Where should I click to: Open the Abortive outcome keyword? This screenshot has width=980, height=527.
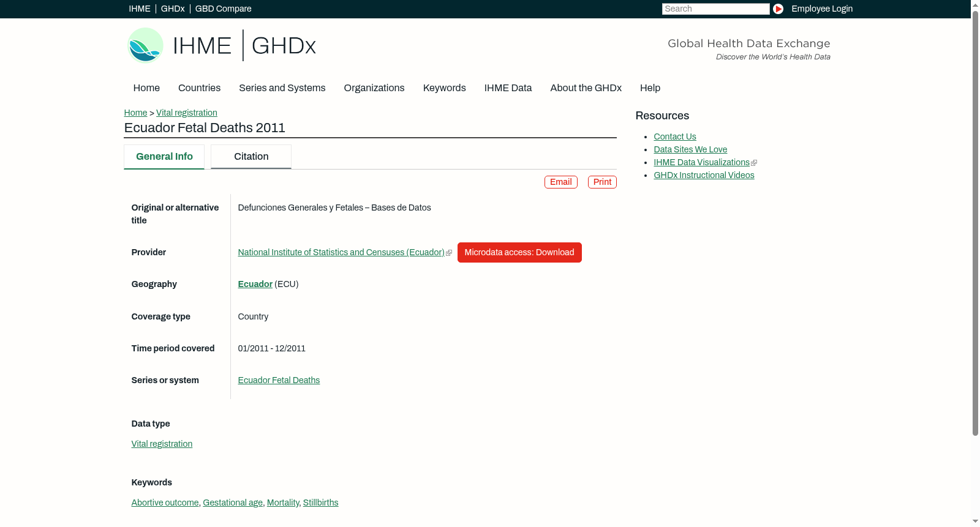pos(165,503)
